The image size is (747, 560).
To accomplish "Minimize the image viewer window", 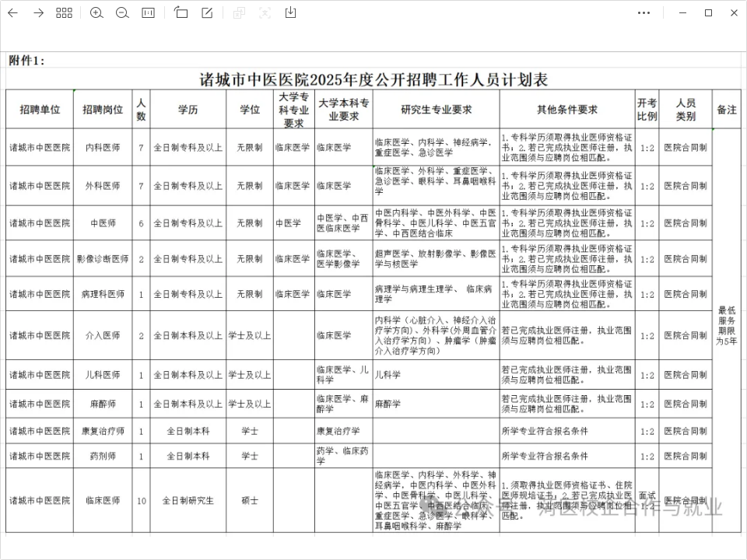I will coord(682,13).
